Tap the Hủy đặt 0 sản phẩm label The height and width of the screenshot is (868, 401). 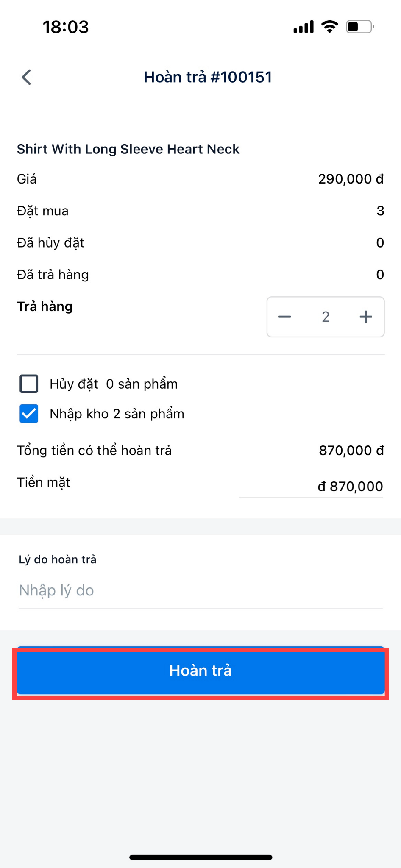pos(114,384)
